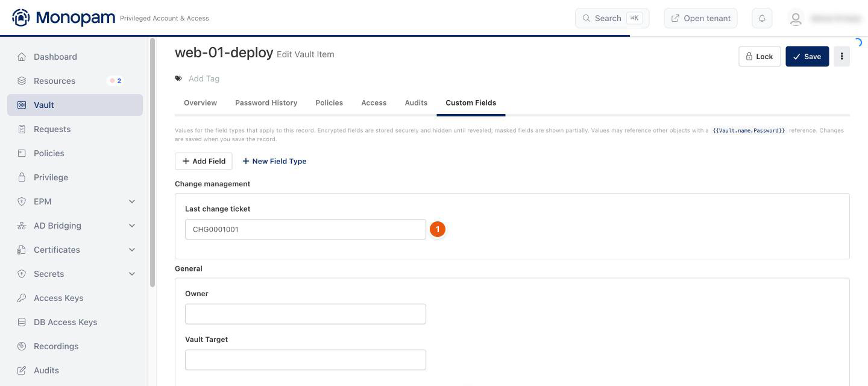Screen dimensions: 868x386
Task: Select the Privilege sidebar label
Action: click(51, 177)
